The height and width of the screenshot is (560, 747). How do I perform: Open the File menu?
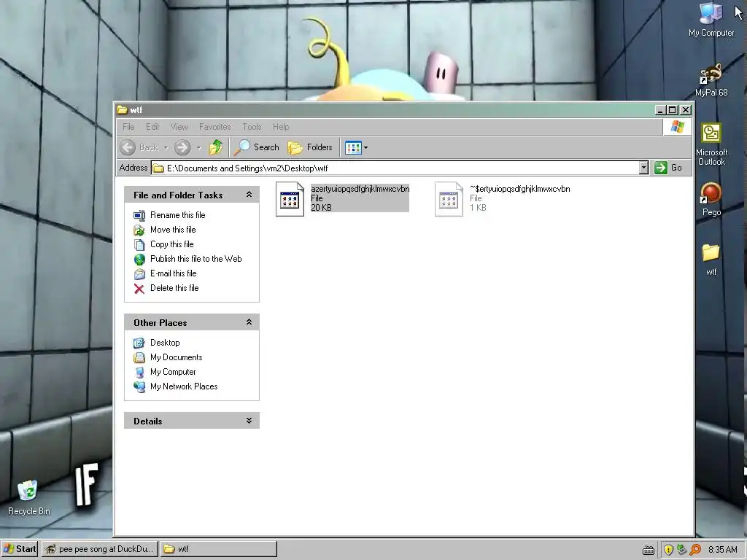pos(128,127)
